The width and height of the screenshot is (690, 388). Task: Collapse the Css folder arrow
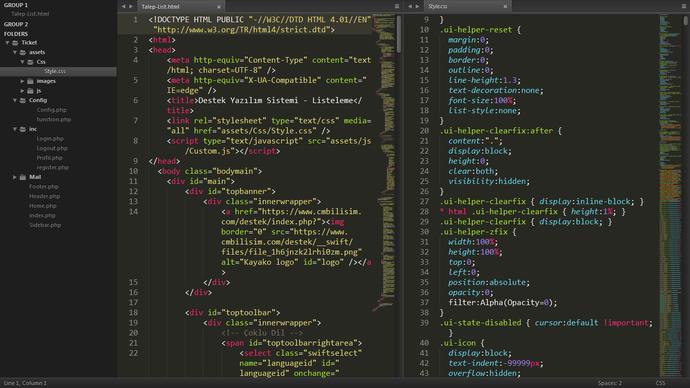pyautogui.click(x=22, y=62)
